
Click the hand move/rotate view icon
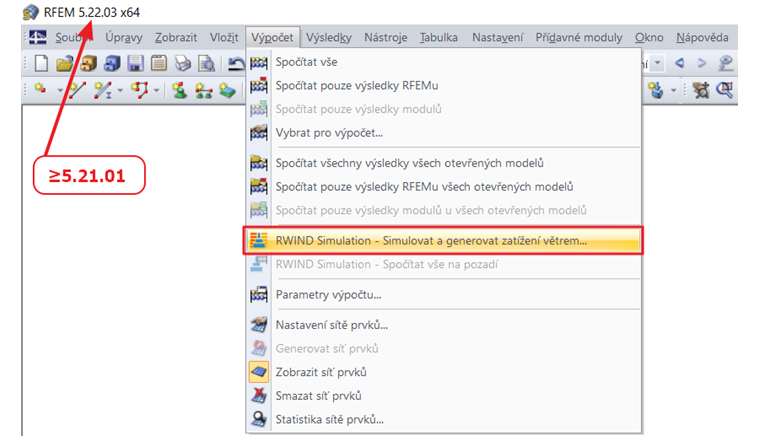[x=700, y=90]
